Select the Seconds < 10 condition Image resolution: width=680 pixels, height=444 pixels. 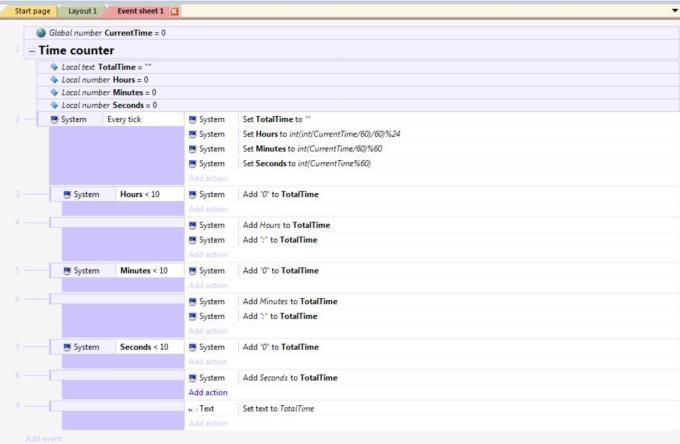pos(144,347)
